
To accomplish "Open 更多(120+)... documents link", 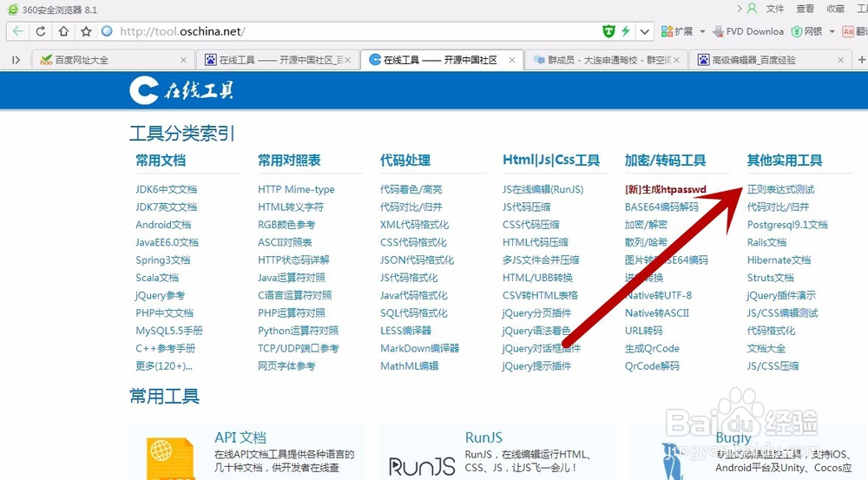I will click(164, 366).
